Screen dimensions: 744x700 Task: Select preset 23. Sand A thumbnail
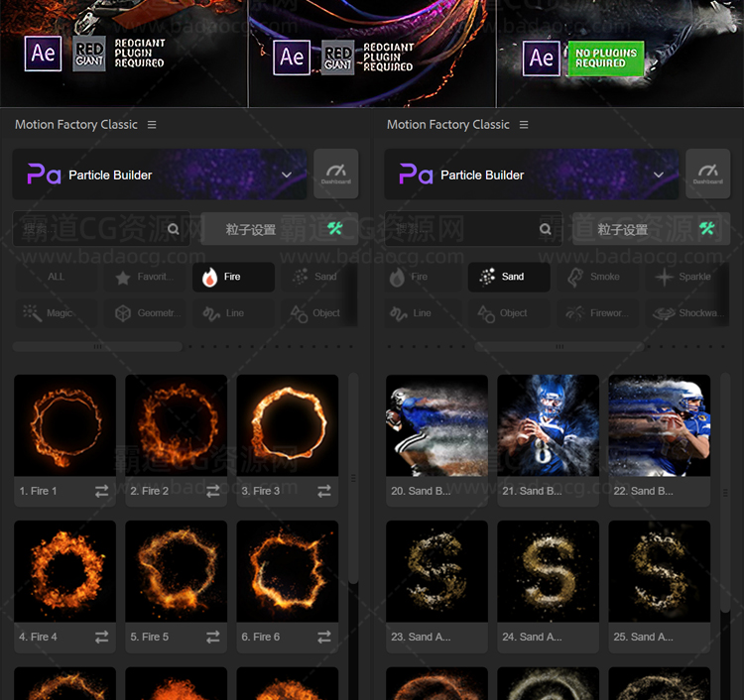437,571
